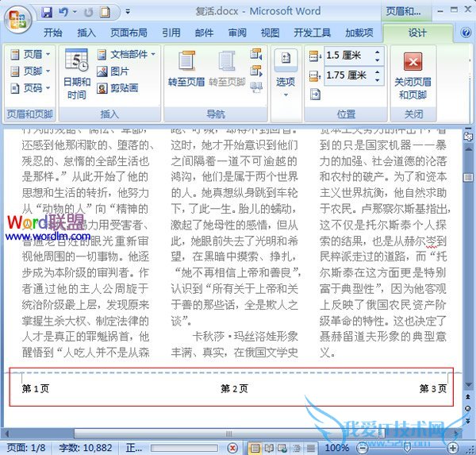
Task: Click the 第 2 页 footer text
Action: (234, 389)
